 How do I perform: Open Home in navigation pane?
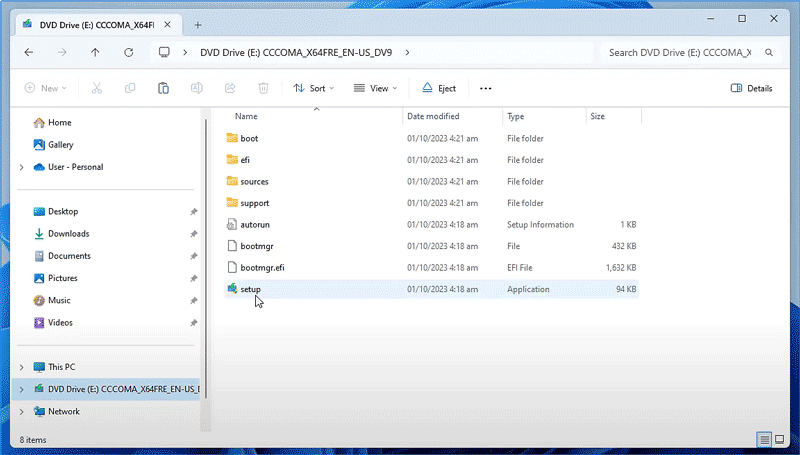(53, 122)
